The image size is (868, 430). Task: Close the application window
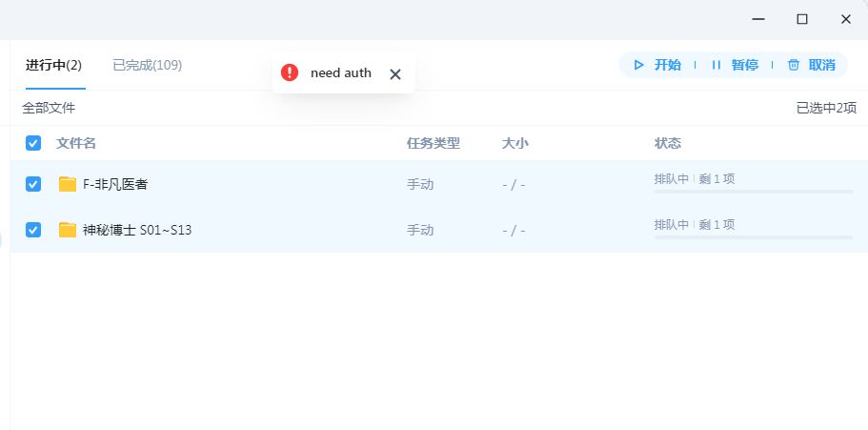tap(846, 19)
